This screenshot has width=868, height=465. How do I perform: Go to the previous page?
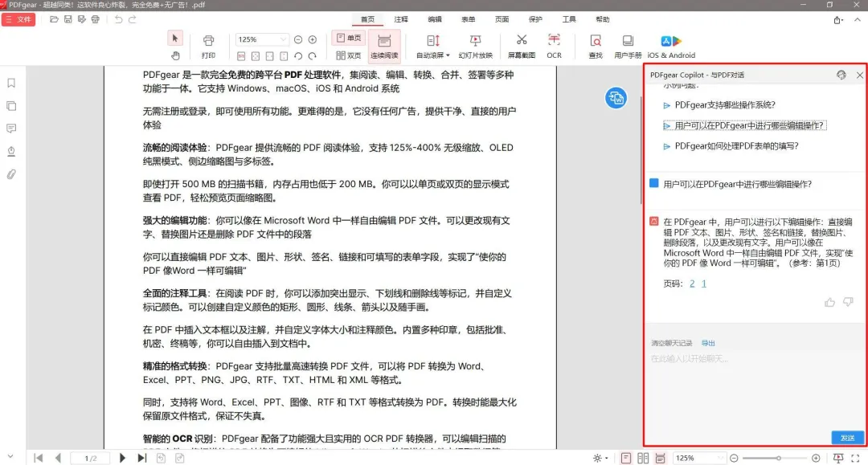tap(58, 458)
